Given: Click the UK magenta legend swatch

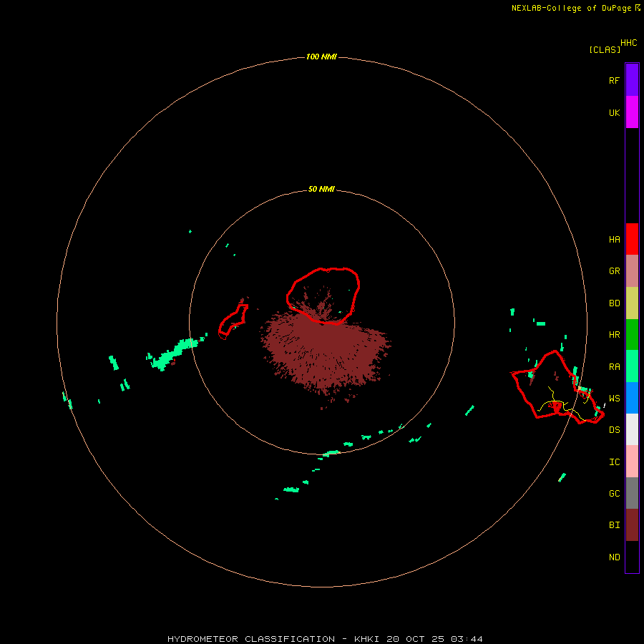Looking at the screenshot, I should [x=632, y=112].
